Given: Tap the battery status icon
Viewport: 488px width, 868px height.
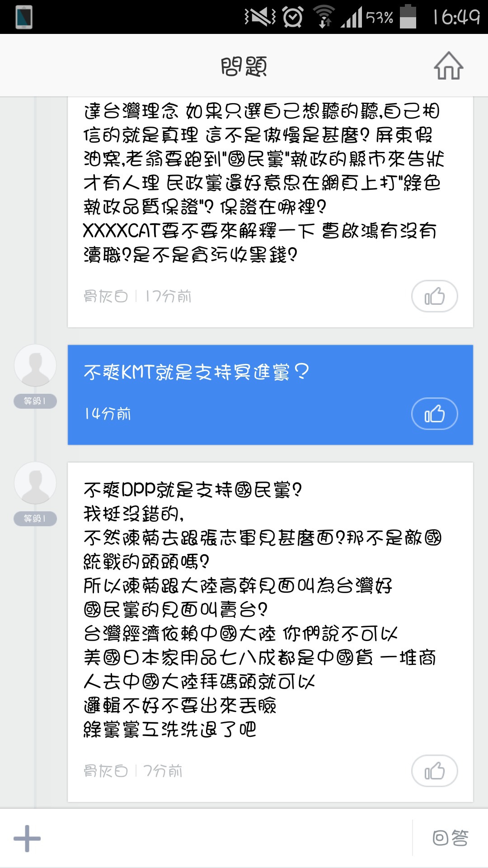Looking at the screenshot, I should [x=408, y=17].
